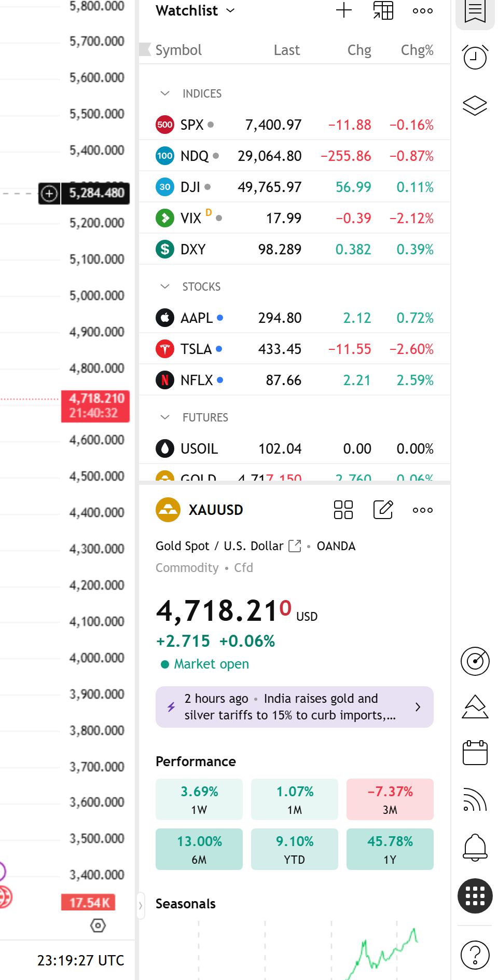Open the Alerts clock icon in sidebar
This screenshot has width=498, height=980.
pos(475,57)
